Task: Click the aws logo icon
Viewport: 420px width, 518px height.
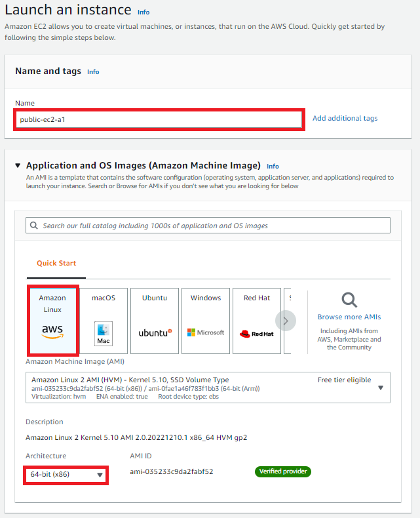Action: [x=52, y=331]
